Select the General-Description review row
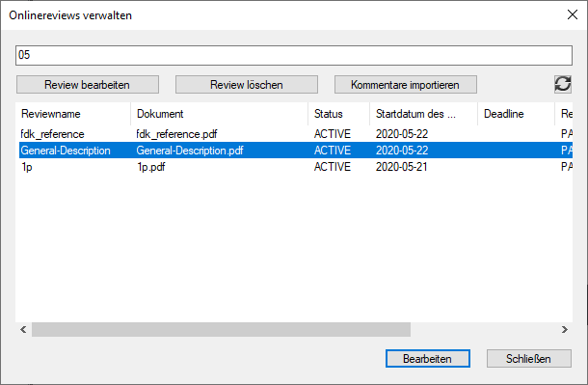This screenshot has height=385, width=588. pyautogui.click(x=296, y=151)
